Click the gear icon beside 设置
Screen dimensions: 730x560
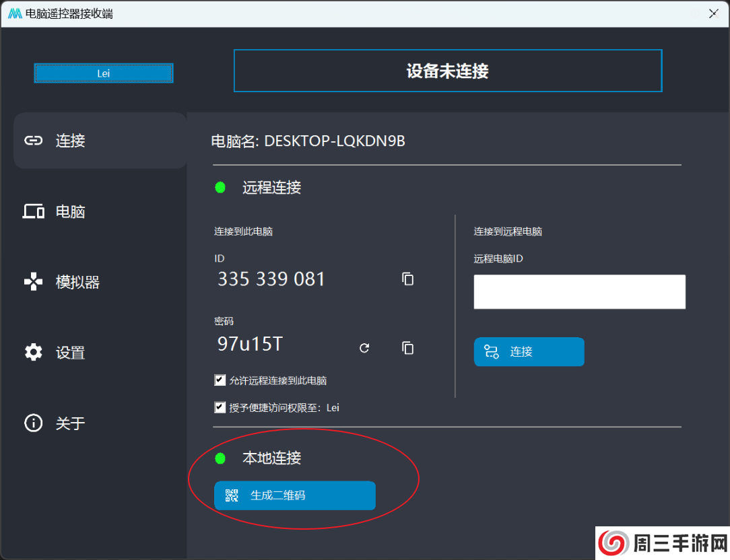point(33,352)
